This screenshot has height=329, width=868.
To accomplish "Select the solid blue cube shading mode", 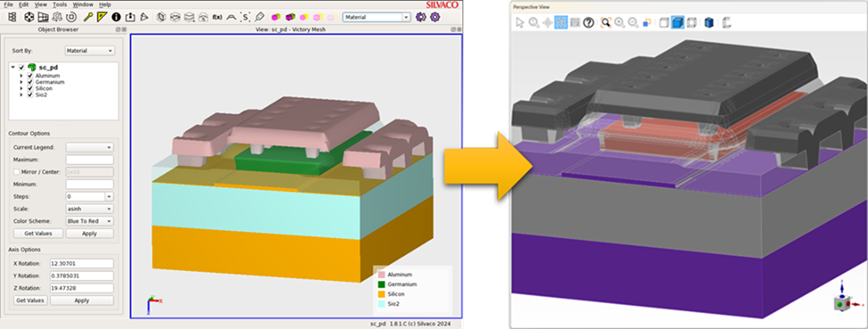I will [677, 22].
